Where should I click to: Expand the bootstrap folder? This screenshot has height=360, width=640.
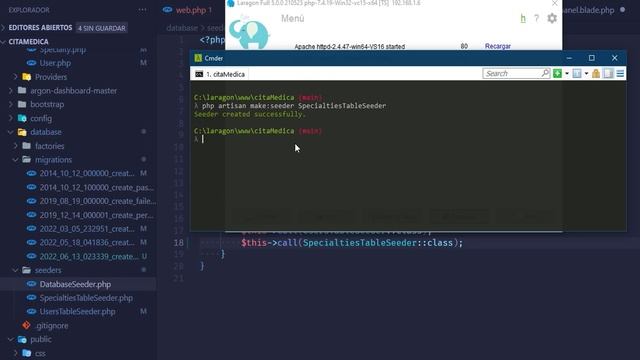[x=47, y=104]
